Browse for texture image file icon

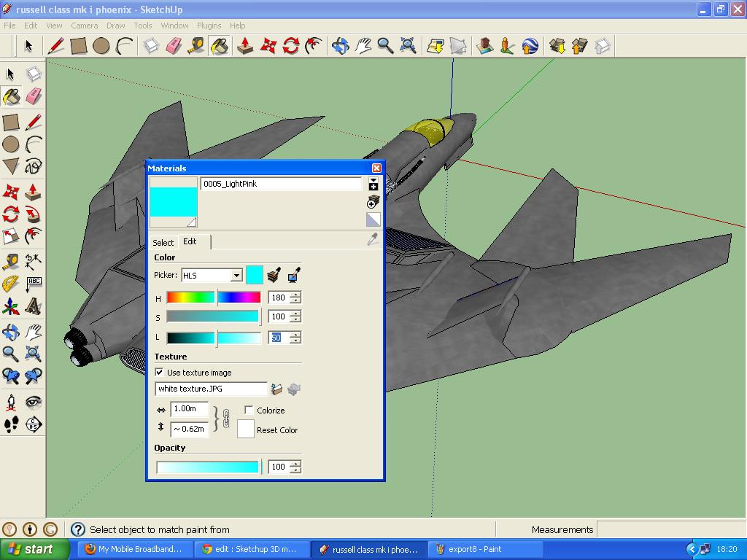coord(276,389)
